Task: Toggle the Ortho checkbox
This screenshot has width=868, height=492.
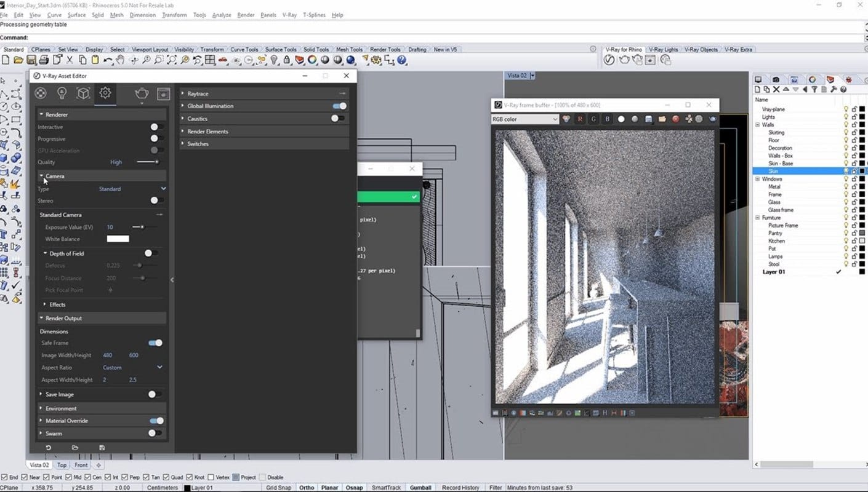Action: click(x=306, y=488)
